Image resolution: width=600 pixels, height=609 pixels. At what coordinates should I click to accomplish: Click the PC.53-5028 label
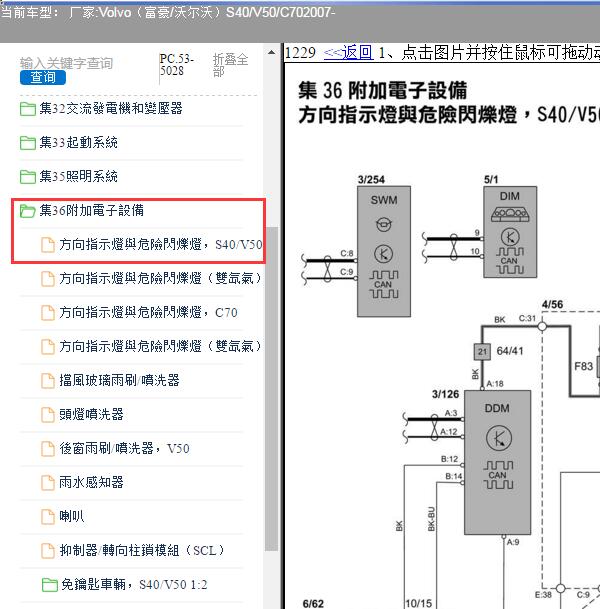[176, 65]
